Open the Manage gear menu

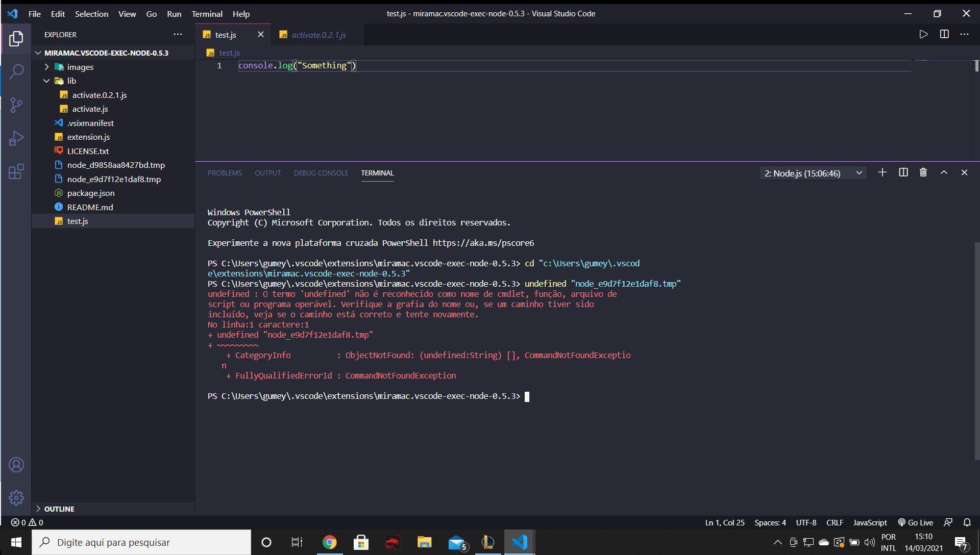pyautogui.click(x=16, y=497)
